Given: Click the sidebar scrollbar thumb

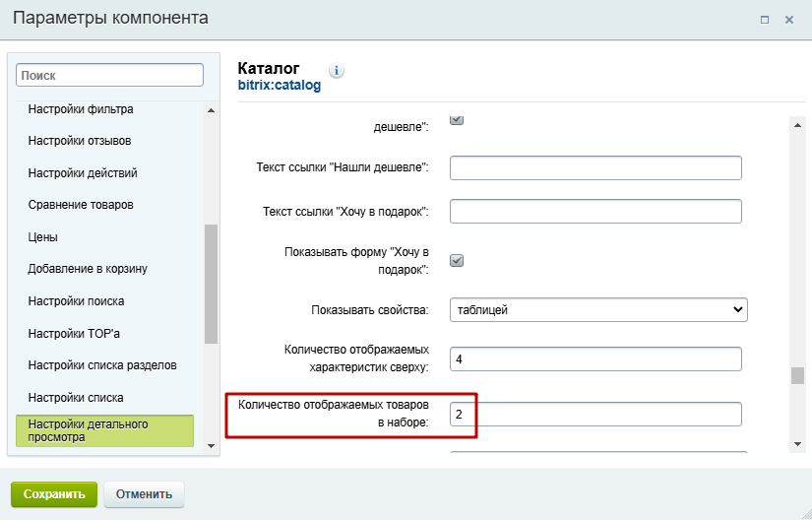Looking at the screenshot, I should (x=211, y=284).
